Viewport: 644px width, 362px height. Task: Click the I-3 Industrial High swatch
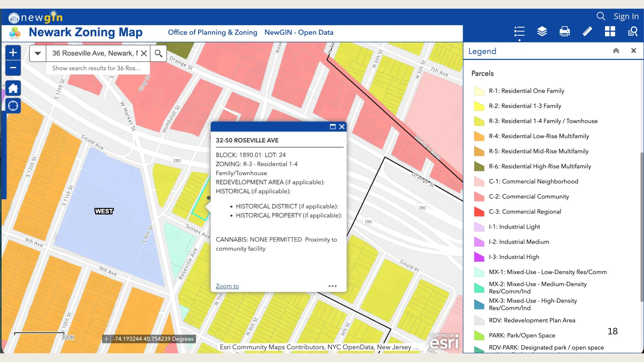click(x=479, y=257)
